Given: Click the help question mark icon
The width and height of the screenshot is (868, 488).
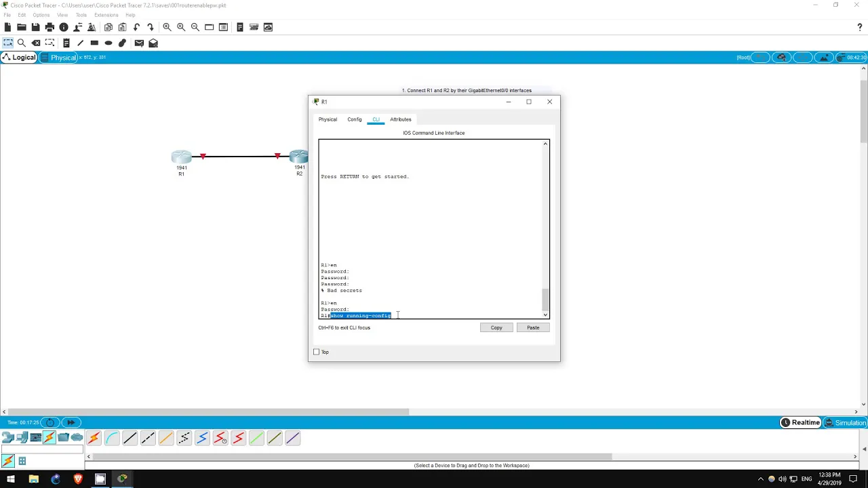Looking at the screenshot, I should click(860, 27).
